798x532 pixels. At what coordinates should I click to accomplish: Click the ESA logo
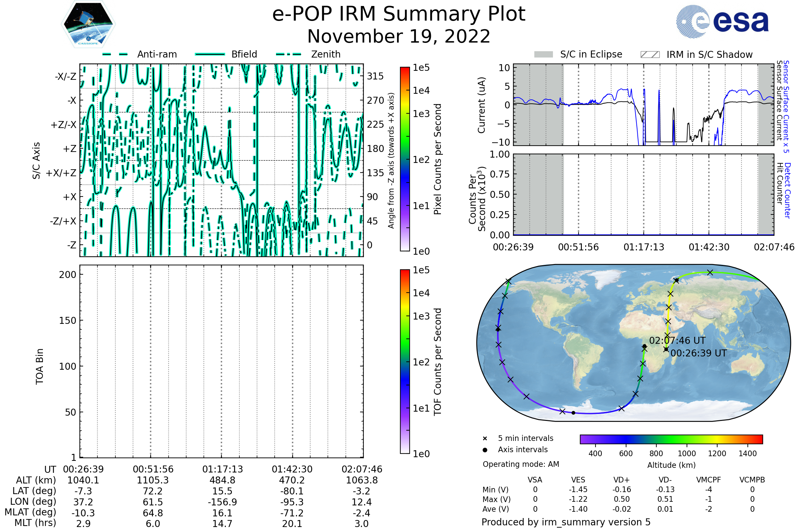tap(722, 21)
